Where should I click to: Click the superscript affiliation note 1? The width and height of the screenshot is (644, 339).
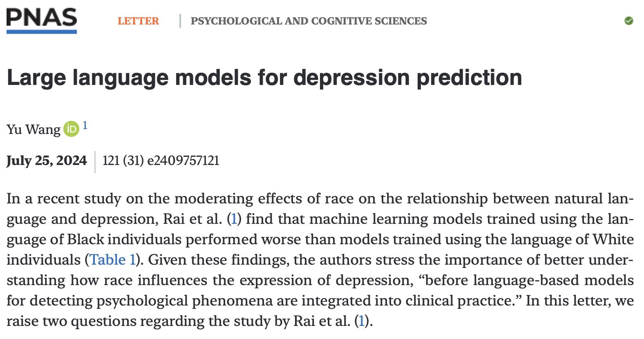(85, 125)
